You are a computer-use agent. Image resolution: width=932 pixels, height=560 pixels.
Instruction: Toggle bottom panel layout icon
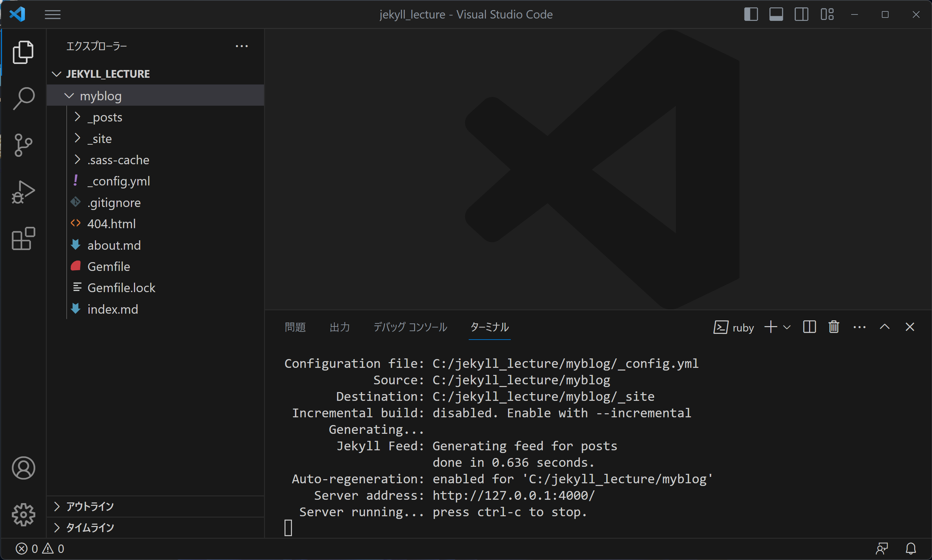click(776, 14)
